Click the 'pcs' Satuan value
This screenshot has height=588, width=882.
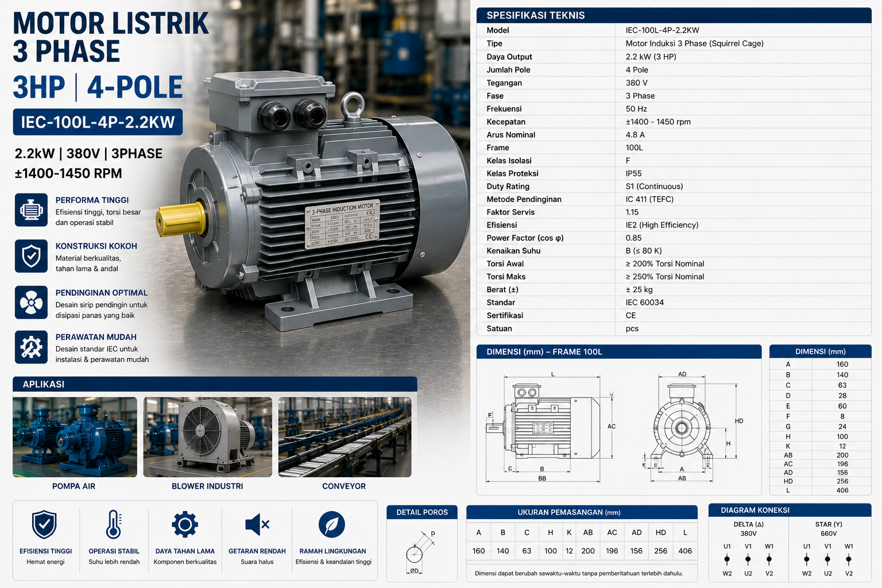click(632, 328)
